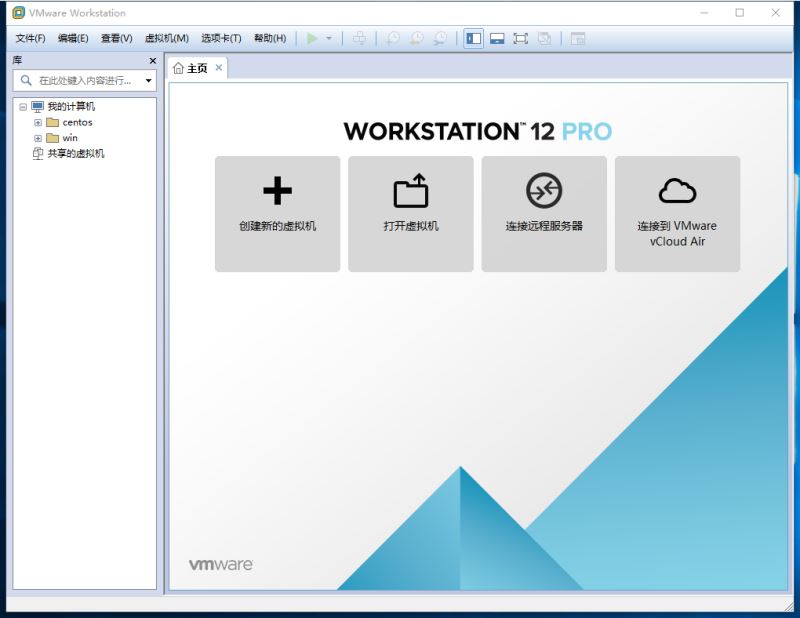The height and width of the screenshot is (618, 800).
Task: Send Ctrl+Alt+Del to the guest
Action: pos(358,38)
